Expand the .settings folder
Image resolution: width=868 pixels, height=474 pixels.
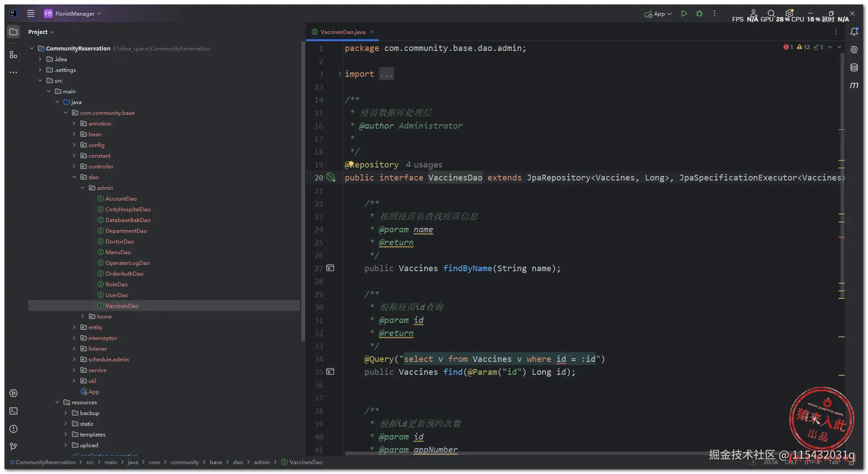(40, 70)
